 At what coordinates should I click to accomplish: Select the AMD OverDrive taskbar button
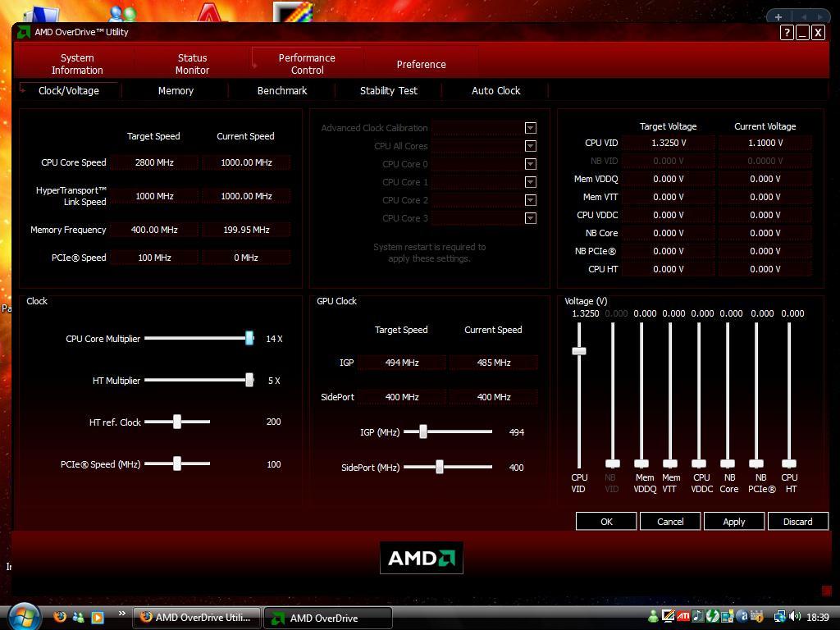coord(328,618)
